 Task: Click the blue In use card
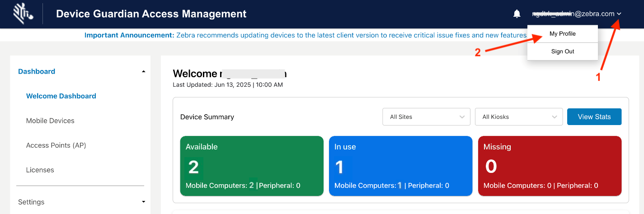400,166
